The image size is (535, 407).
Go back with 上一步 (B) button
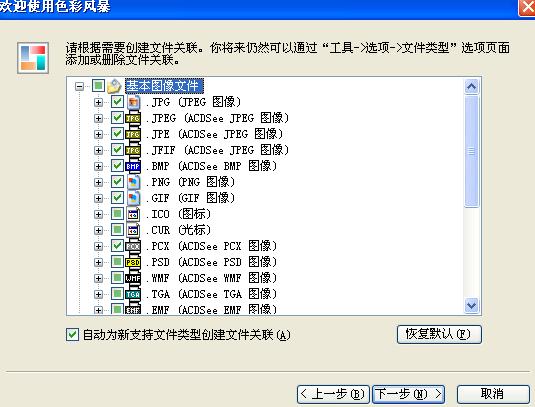333,394
